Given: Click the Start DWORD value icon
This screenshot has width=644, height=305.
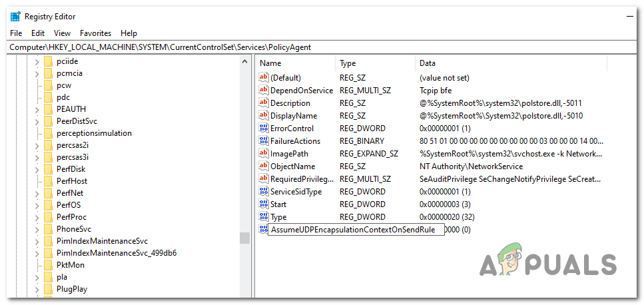Looking at the screenshot, I should (263, 204).
